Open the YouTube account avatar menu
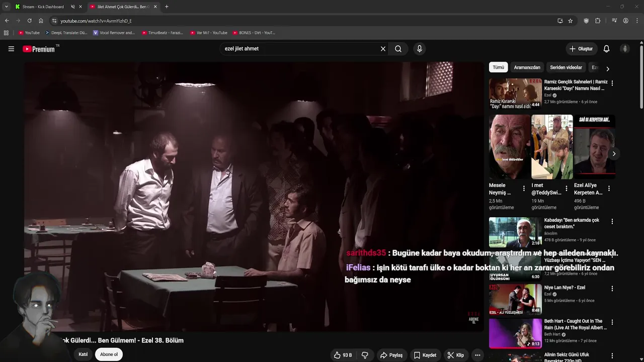 (x=625, y=49)
